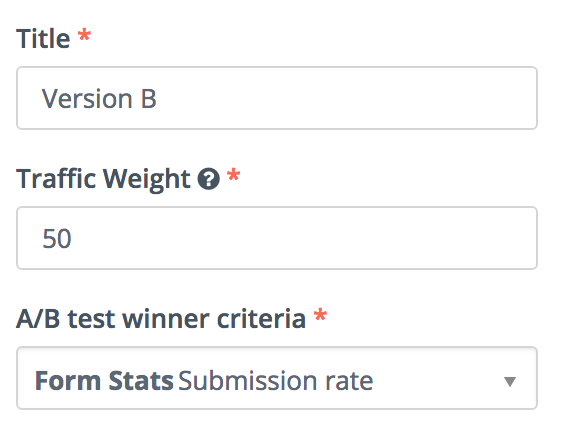Focus the Traffic Weight input field
This screenshot has width=570, height=448.
(277, 238)
